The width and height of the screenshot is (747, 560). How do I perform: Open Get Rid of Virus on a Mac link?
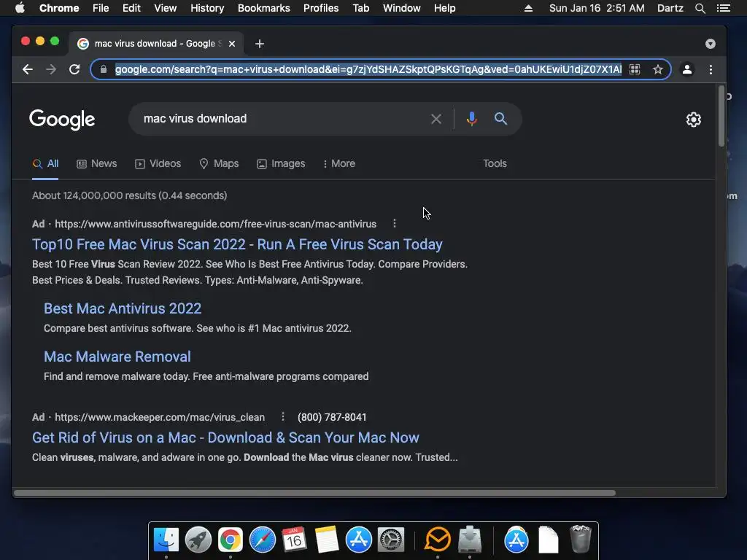pyautogui.click(x=226, y=437)
